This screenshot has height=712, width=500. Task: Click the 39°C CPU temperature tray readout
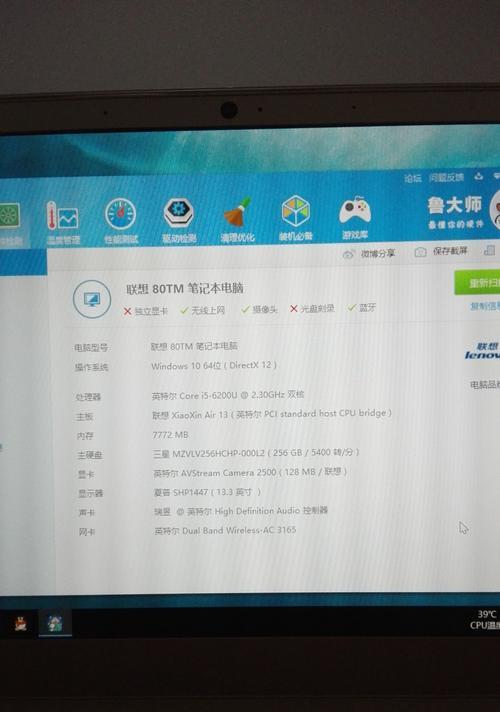tap(485, 619)
